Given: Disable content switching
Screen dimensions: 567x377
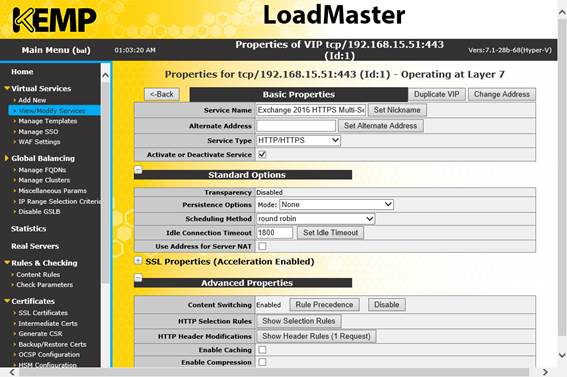Looking at the screenshot, I should pyautogui.click(x=387, y=305).
